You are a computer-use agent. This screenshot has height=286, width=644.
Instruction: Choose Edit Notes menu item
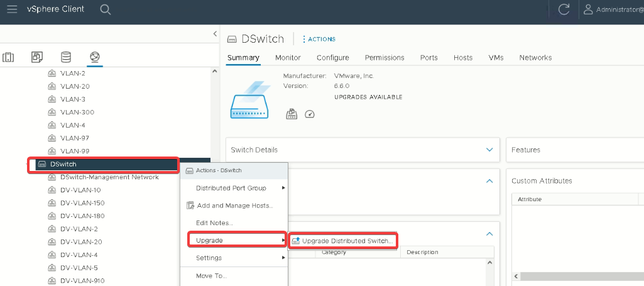click(x=234, y=223)
